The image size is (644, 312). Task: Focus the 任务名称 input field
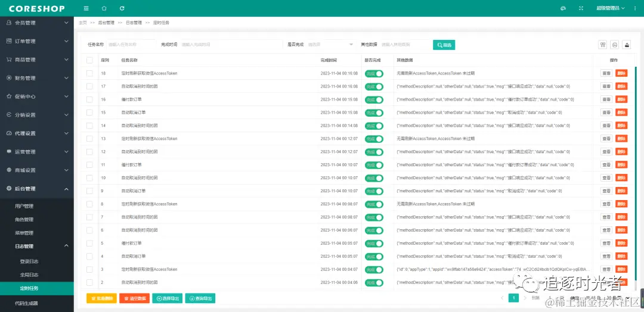[131, 45]
